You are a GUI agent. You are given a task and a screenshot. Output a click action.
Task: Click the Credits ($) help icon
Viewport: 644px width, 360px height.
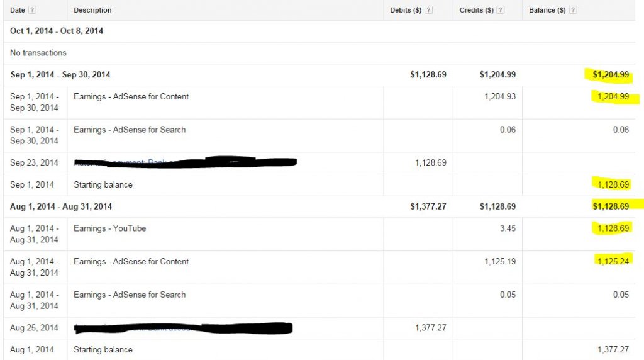tap(500, 10)
